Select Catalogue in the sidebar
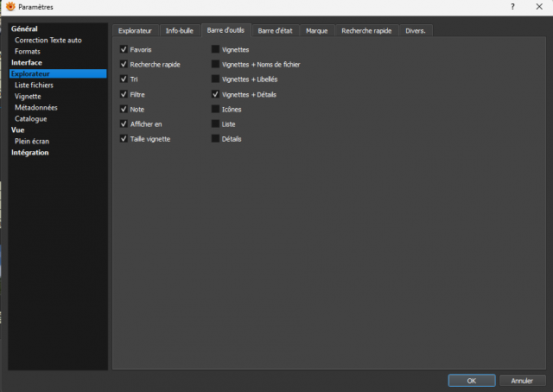553x392 pixels. [x=31, y=119]
